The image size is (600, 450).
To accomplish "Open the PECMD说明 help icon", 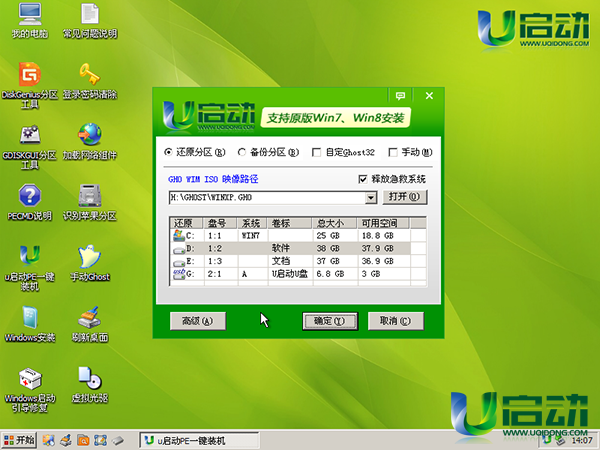I will pyautogui.click(x=30, y=196).
